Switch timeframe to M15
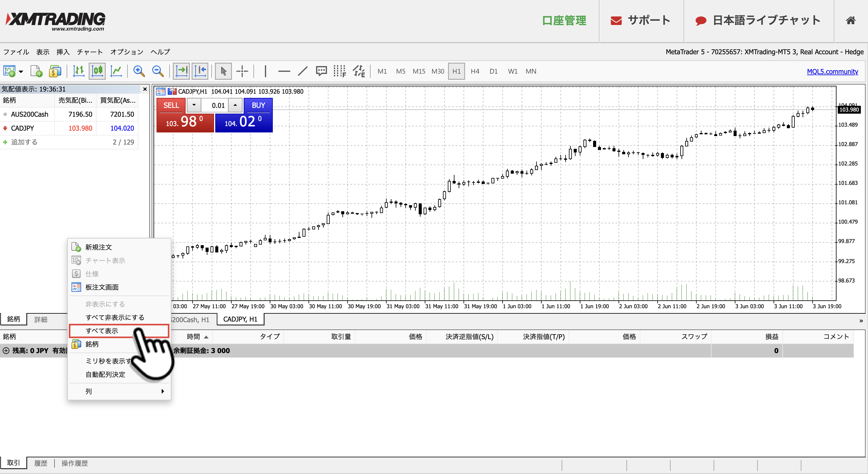 pos(419,71)
